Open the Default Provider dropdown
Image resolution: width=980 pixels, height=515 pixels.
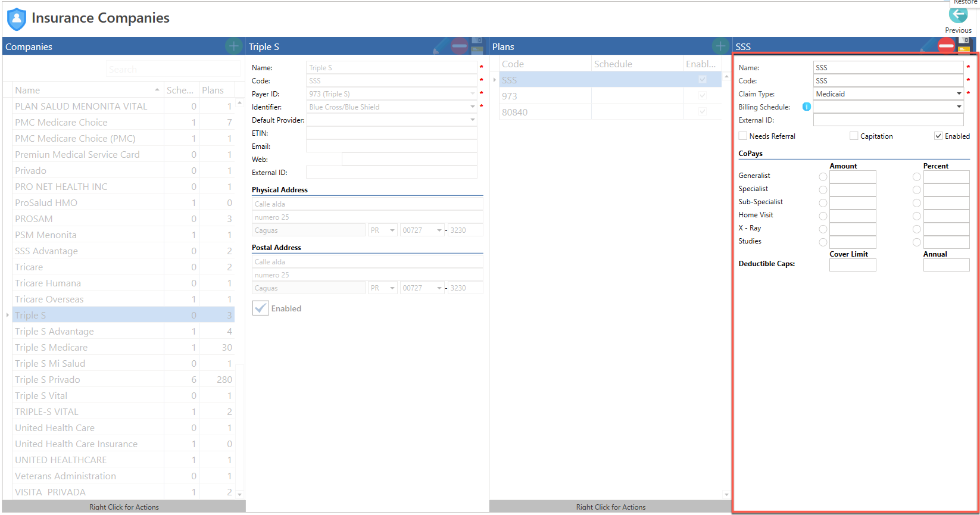tap(473, 120)
